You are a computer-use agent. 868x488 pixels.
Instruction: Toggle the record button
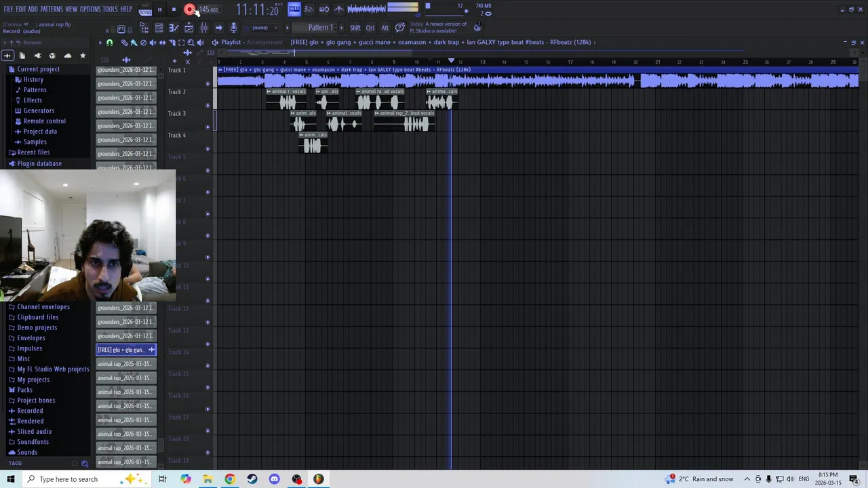(189, 9)
